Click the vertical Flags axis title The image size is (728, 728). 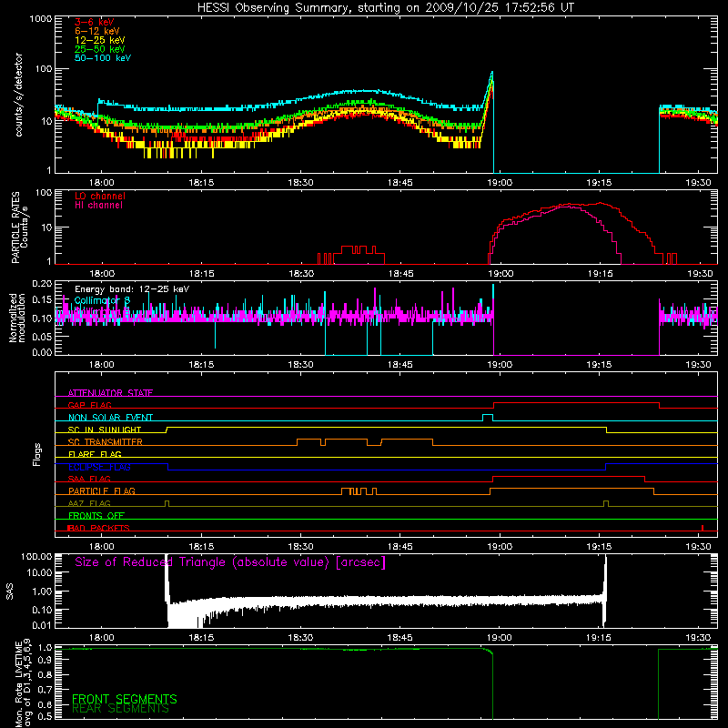point(37,455)
